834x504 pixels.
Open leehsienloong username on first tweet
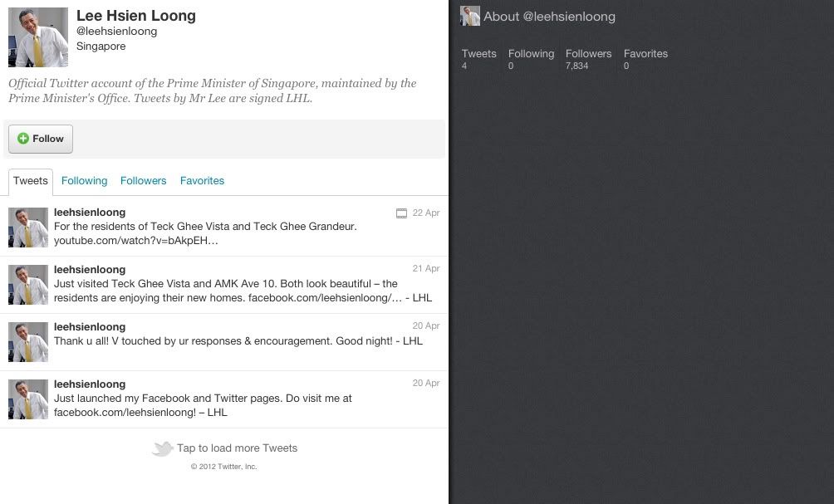[90, 212]
